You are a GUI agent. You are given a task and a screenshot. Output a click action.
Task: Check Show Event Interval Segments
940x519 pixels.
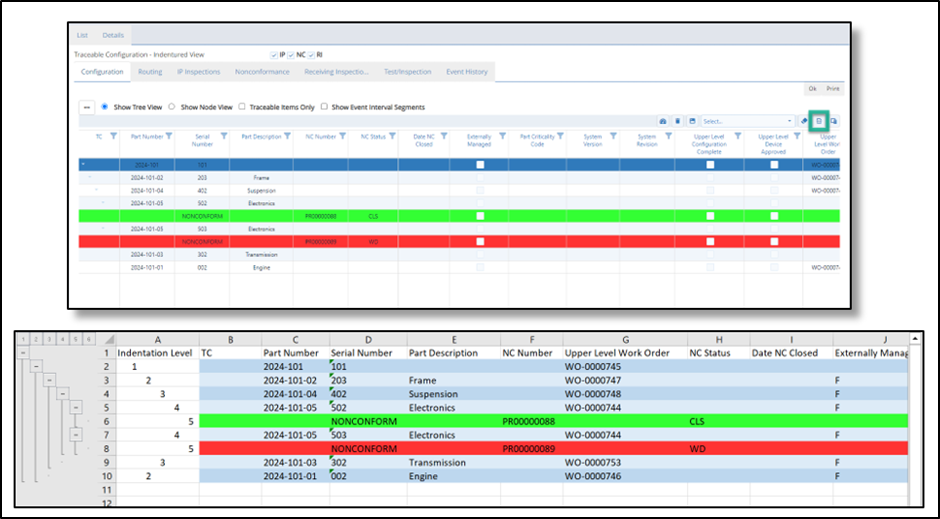pyautogui.click(x=324, y=107)
